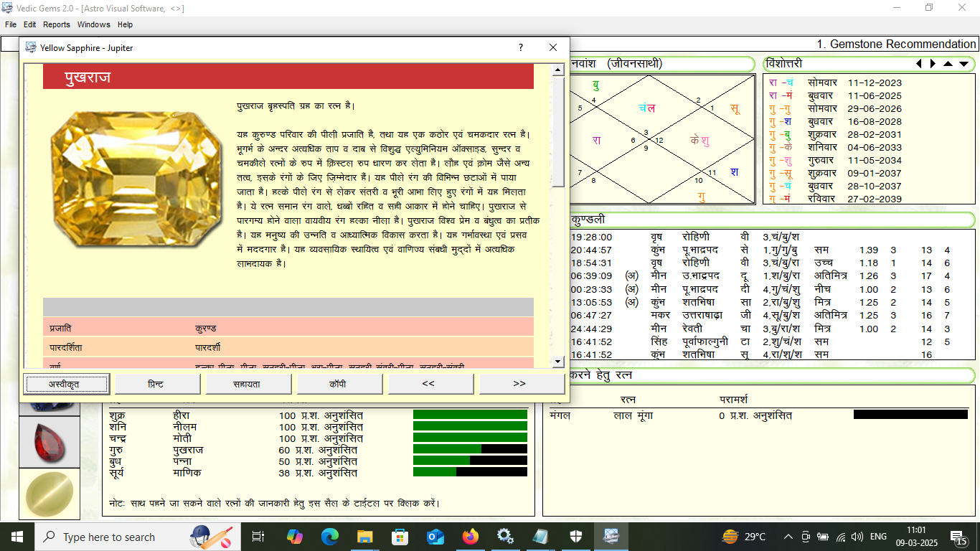
Task: Click the question mark help icon in dialog title
Action: [521, 47]
